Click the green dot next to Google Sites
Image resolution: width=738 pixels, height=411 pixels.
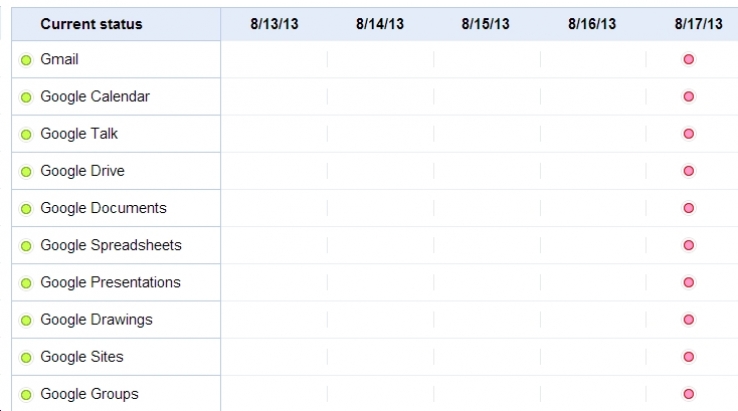pyautogui.click(x=26, y=358)
